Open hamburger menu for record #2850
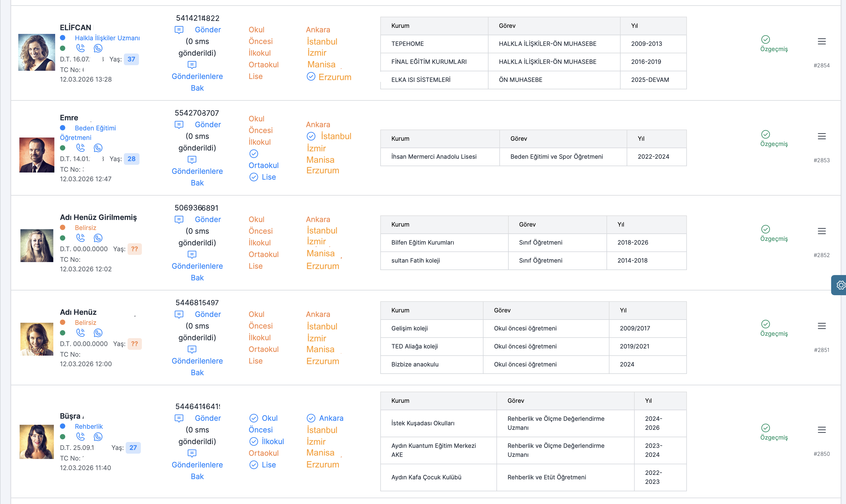Image resolution: width=846 pixels, height=504 pixels. (822, 430)
